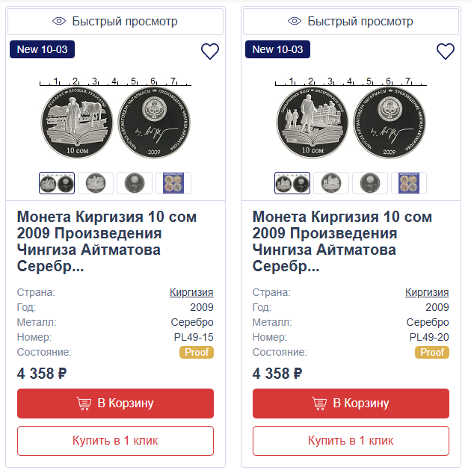The image size is (471, 476).
Task: Add PL49-15 coin to cart
Action: pyautogui.click(x=115, y=404)
